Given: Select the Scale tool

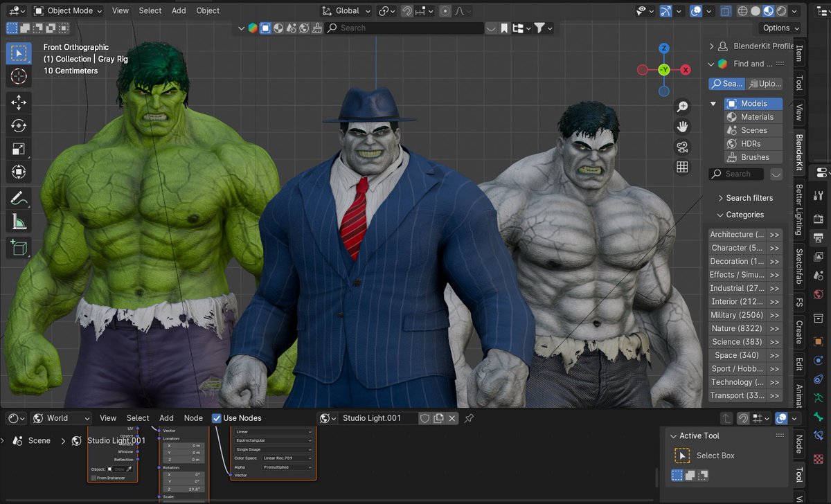Looking at the screenshot, I should (19, 149).
